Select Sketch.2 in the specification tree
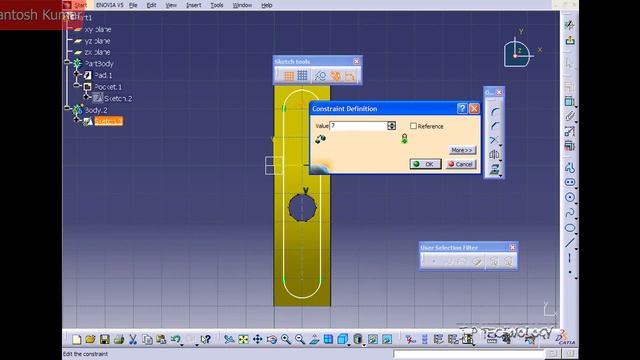Image resolution: width=640 pixels, height=360 pixels. [x=118, y=98]
